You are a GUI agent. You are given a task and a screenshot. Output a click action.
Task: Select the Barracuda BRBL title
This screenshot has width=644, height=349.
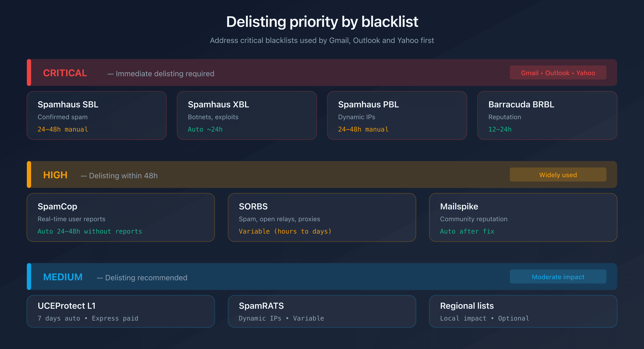[521, 104]
